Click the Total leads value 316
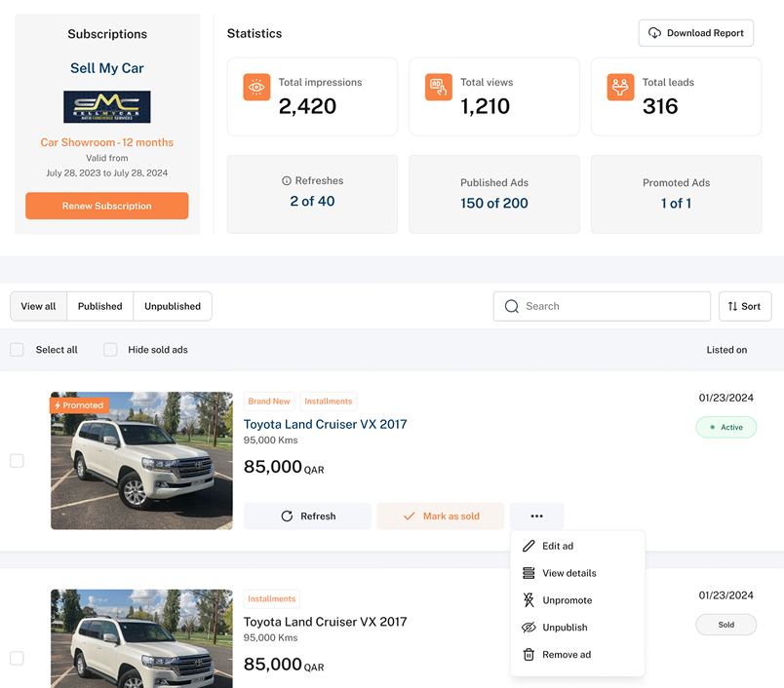The width and height of the screenshot is (784, 688). pos(660,106)
